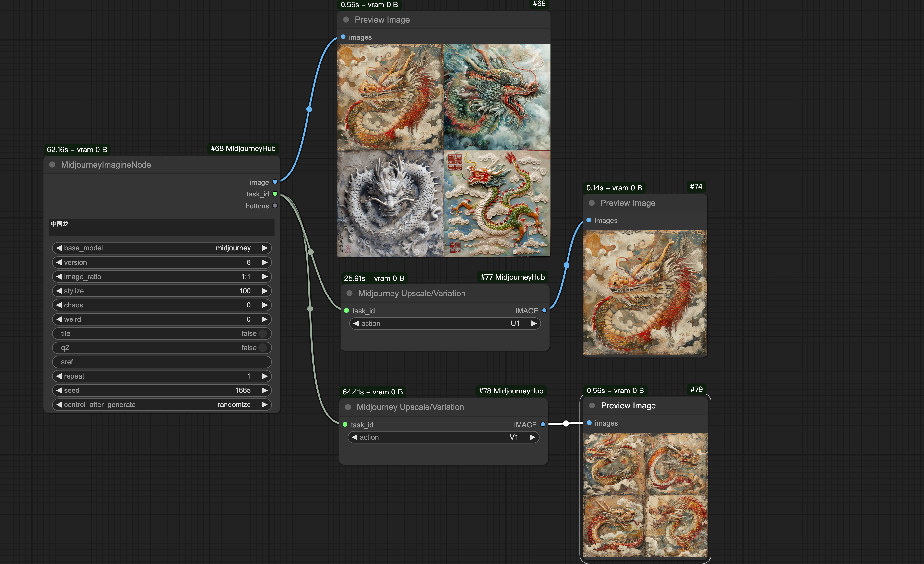
Task: Click the sref text input field
Action: (x=161, y=362)
